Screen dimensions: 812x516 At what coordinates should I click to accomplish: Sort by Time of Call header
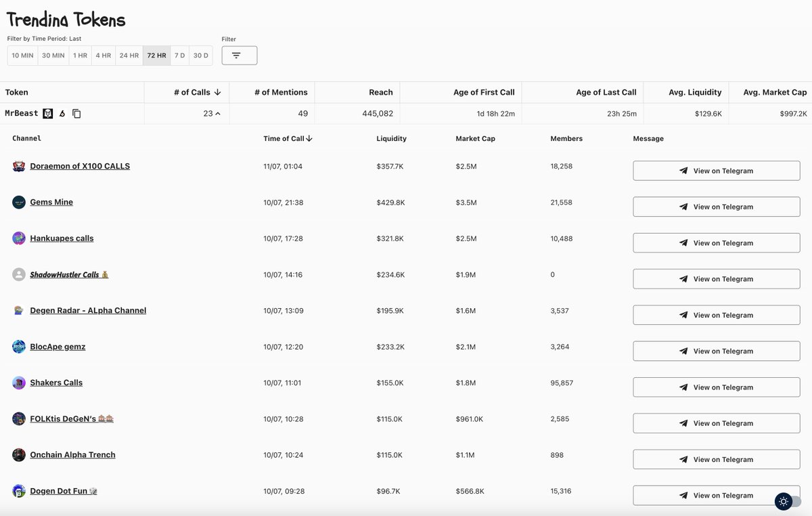(x=288, y=138)
